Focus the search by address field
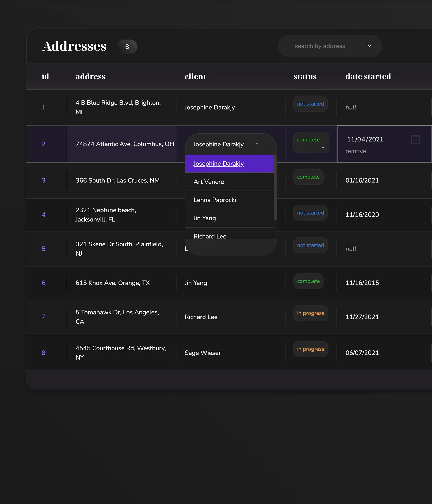The image size is (432, 504). (330, 46)
